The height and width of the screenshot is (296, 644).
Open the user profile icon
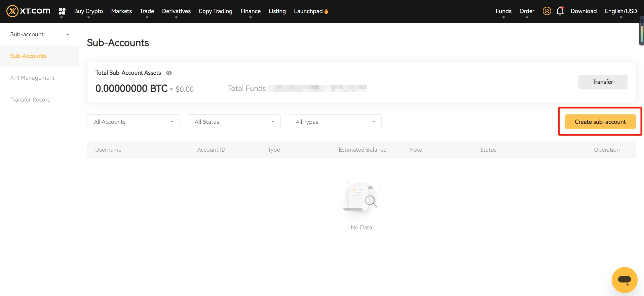coord(547,11)
